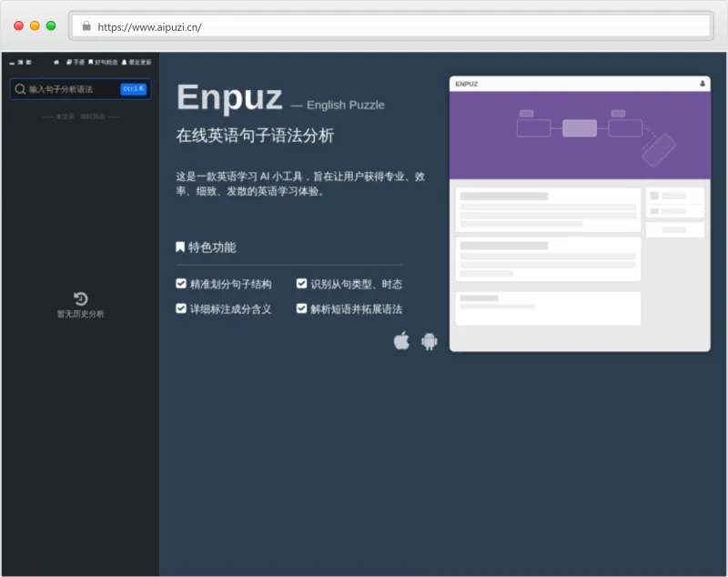Toggle the 精准划分句子结构 checkbox
Screen dimensions: 728x577
click(181, 284)
